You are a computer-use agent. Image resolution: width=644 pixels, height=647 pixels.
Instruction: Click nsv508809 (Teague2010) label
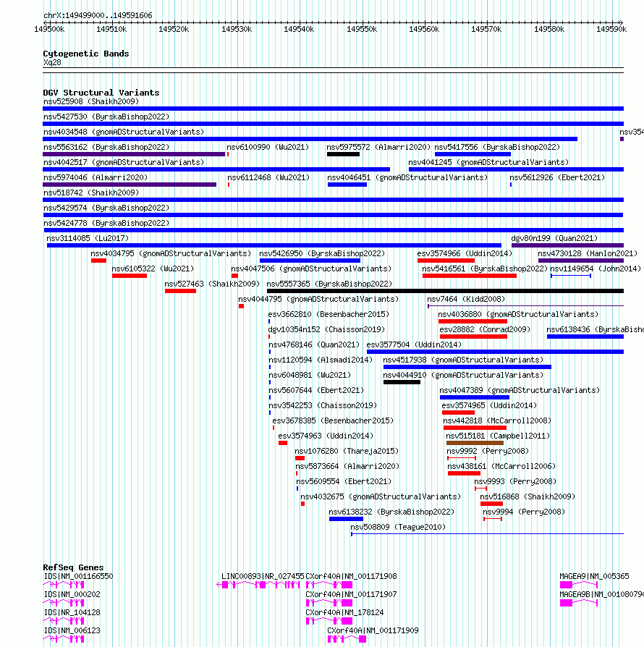tap(398, 528)
